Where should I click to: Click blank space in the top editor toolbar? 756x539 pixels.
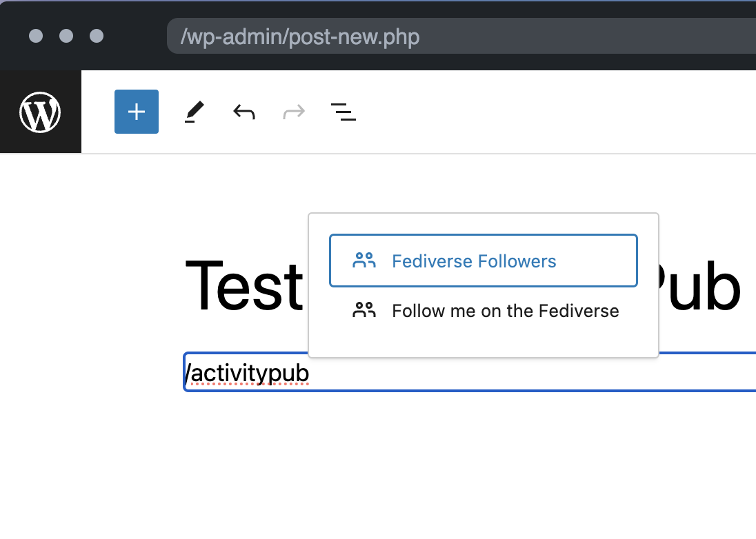(x=552, y=112)
